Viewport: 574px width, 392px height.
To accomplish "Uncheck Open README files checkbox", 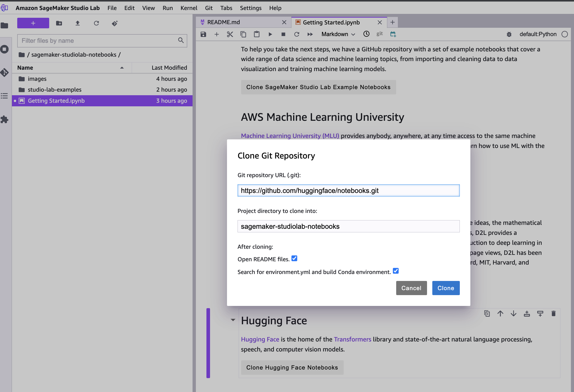I will 295,258.
